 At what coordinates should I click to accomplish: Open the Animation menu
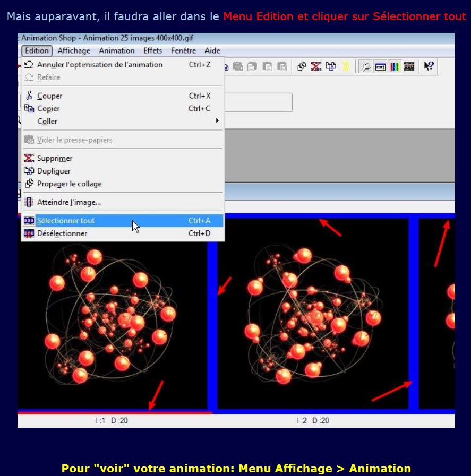(117, 51)
